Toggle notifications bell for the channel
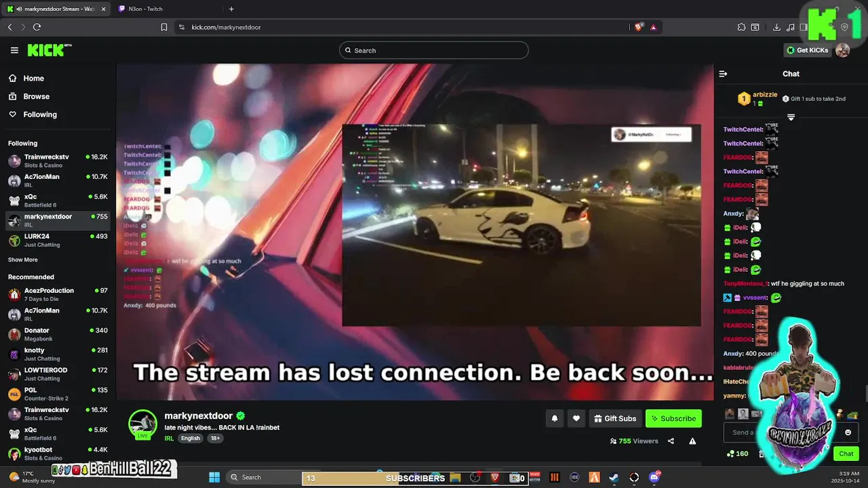Image resolution: width=868 pixels, height=488 pixels. (x=554, y=418)
